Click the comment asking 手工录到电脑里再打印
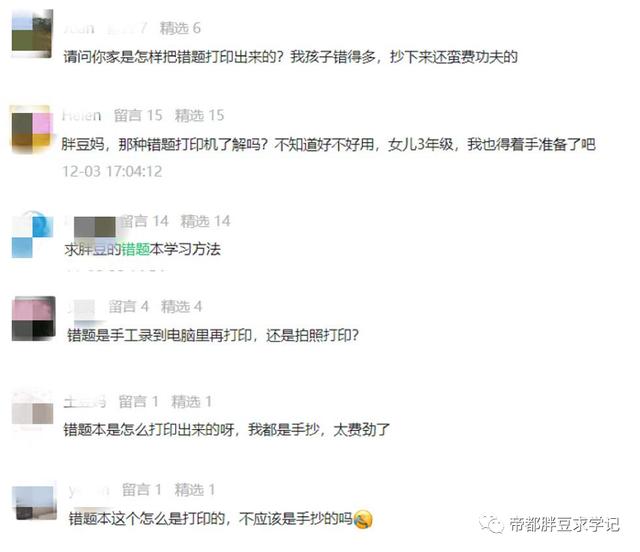Image resolution: width=640 pixels, height=552 pixels. pos(213,335)
